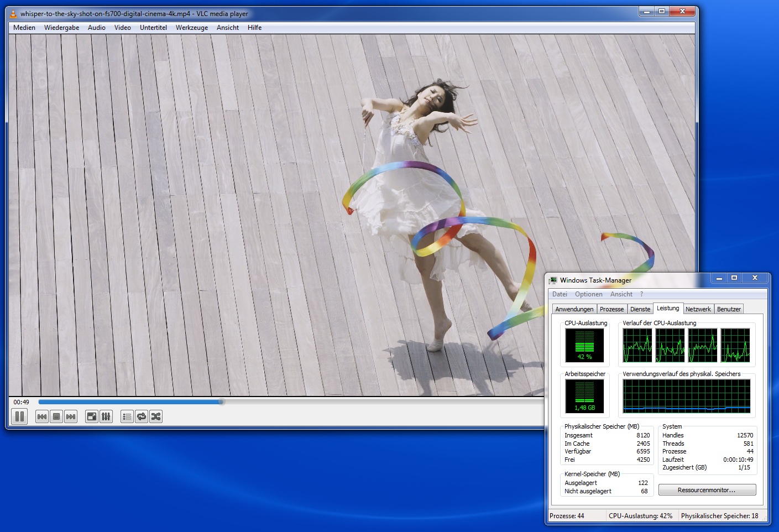Click the Zugesichert (GB) value 1/15
Screen dimensions: 779x532
[744, 467]
